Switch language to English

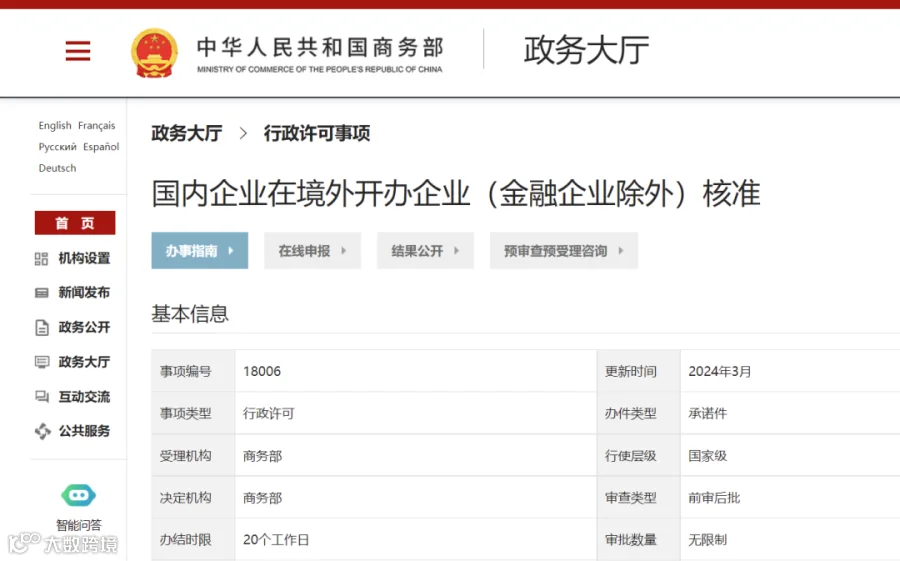[x=55, y=125]
